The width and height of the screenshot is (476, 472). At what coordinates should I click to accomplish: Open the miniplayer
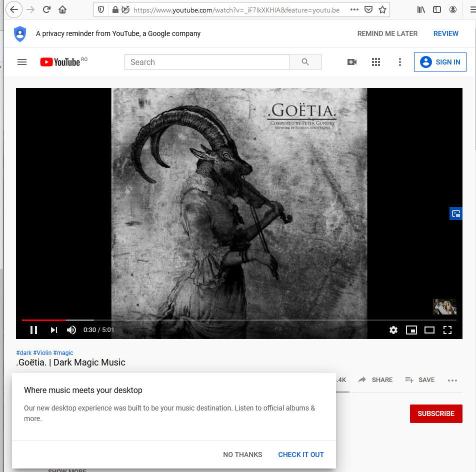[411, 330]
